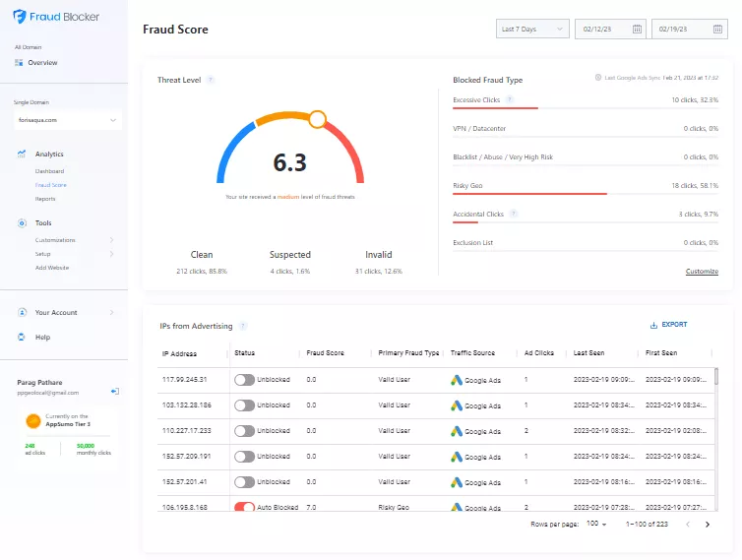
Task: Click the Threat Level help question mark
Action: coord(211,80)
